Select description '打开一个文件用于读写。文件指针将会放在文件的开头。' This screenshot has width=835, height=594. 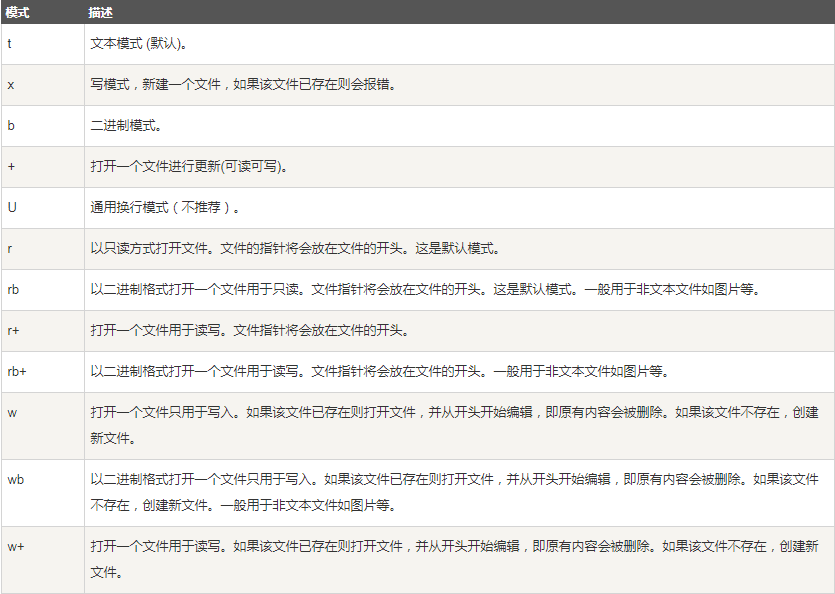tap(250, 330)
